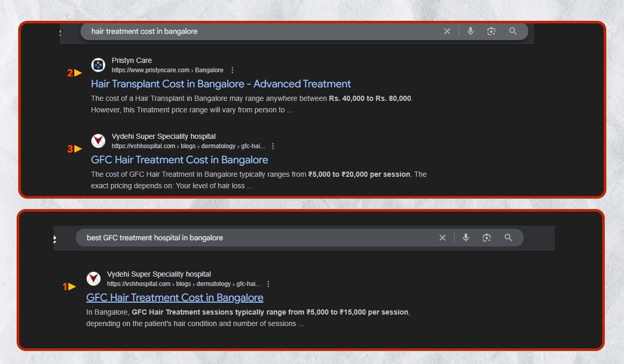The image size is (624, 364).
Task: Click microphone icon in hair treatment cost search bar
Action: click(x=471, y=31)
